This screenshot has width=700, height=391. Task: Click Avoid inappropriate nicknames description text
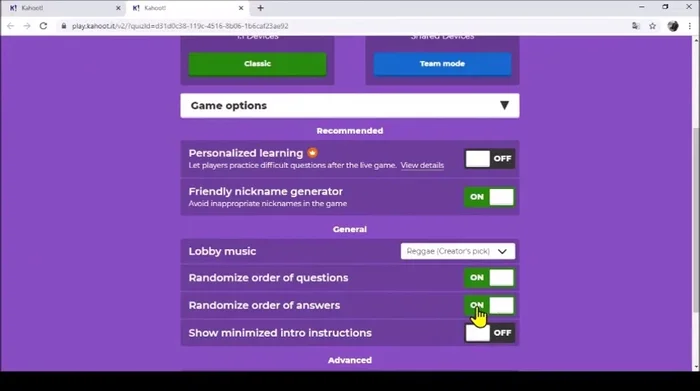point(267,204)
